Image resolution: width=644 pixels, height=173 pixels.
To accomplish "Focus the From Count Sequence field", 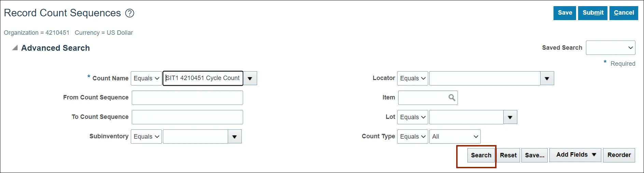I will click(x=187, y=98).
